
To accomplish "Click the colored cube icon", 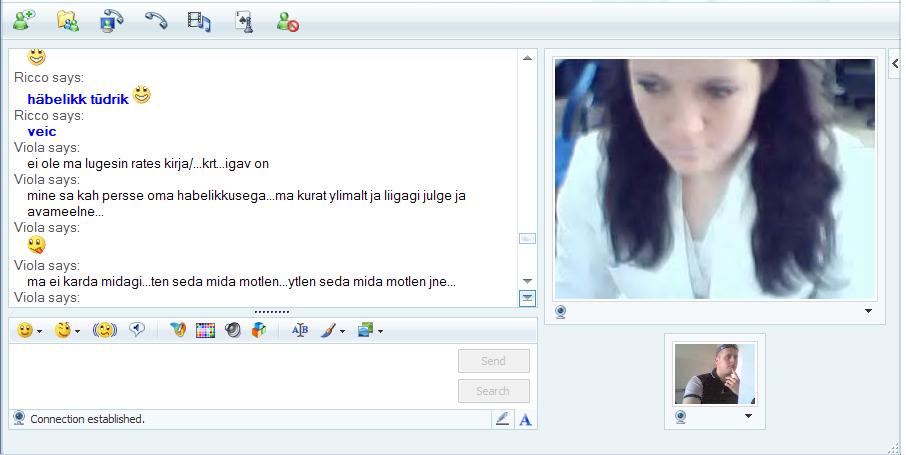I will 259,330.
